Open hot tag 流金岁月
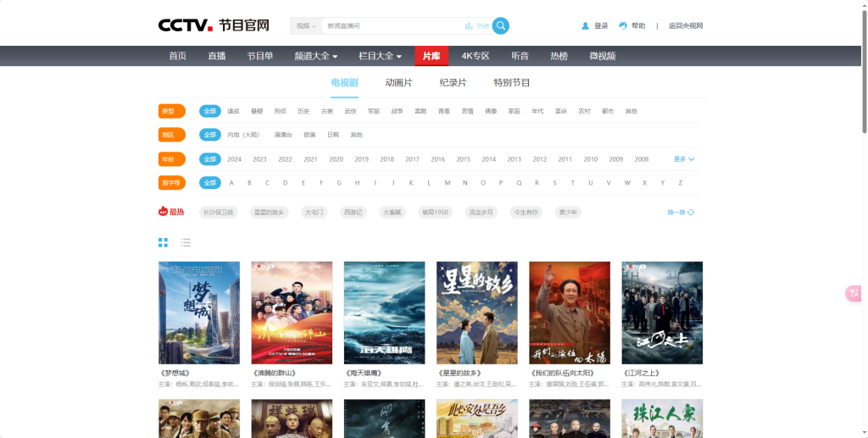 [x=481, y=213]
